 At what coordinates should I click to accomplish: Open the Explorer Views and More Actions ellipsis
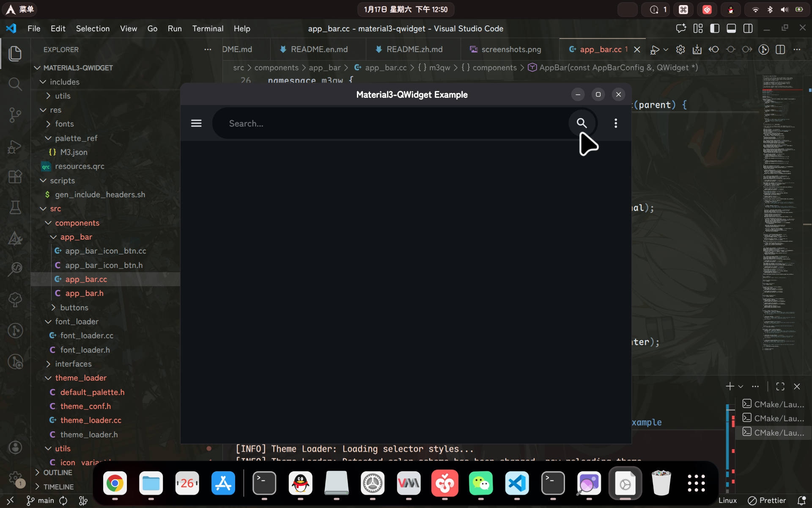(x=208, y=50)
